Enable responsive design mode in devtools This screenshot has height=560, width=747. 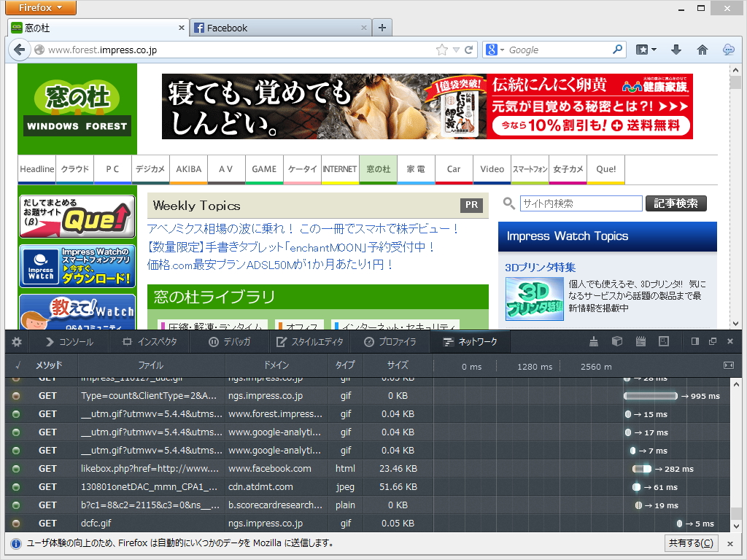[662, 341]
